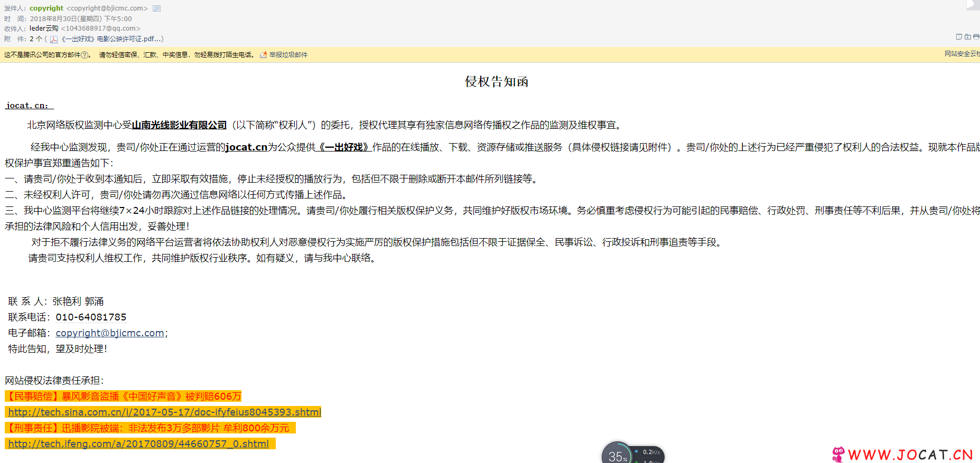The image size is (980, 463).
Task: Click sender address <copyright@bjicmc.com> in header
Action: [x=107, y=8]
